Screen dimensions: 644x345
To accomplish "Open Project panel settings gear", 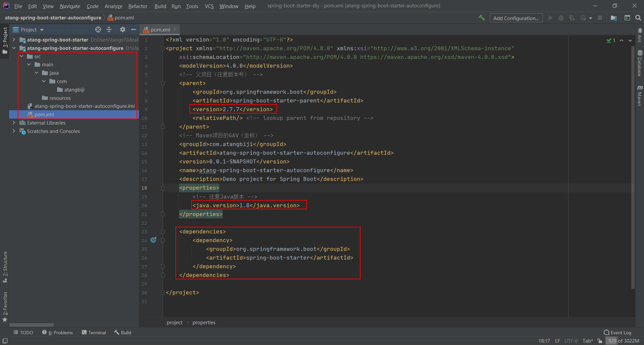I will [x=123, y=29].
